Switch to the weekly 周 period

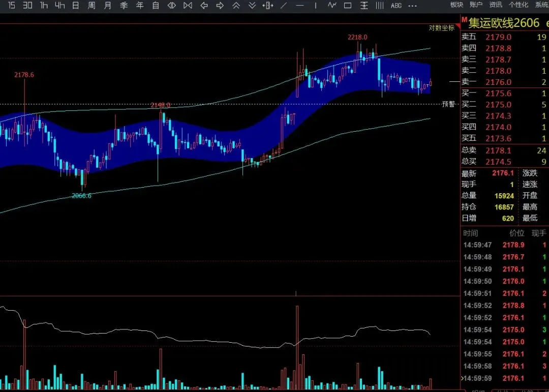coord(91,6)
